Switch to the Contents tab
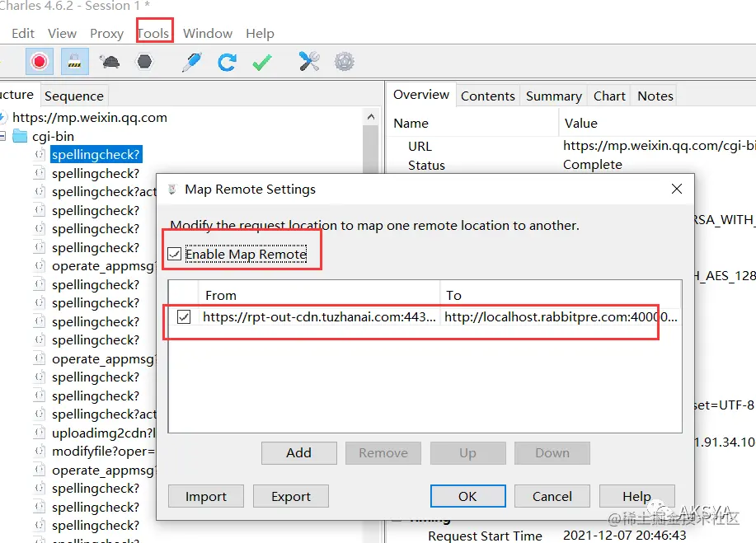This screenshot has height=543, width=756. (x=488, y=96)
